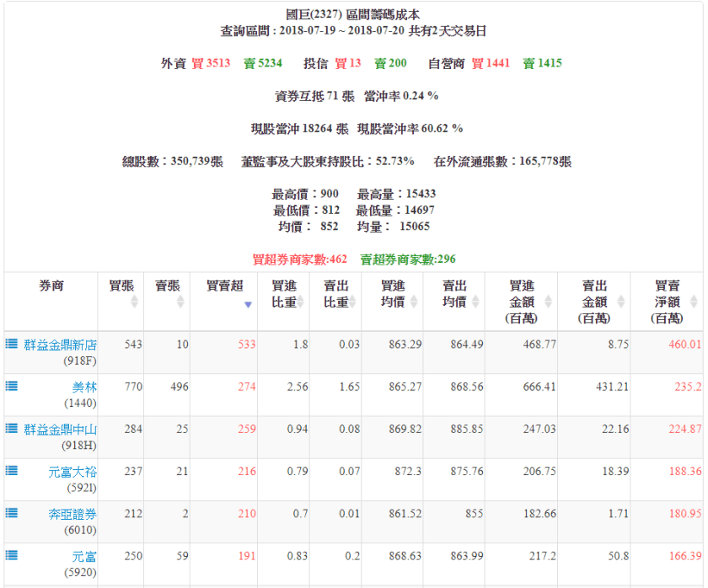Sort table by 賣張 column
This screenshot has height=588, width=708.
coord(167,293)
